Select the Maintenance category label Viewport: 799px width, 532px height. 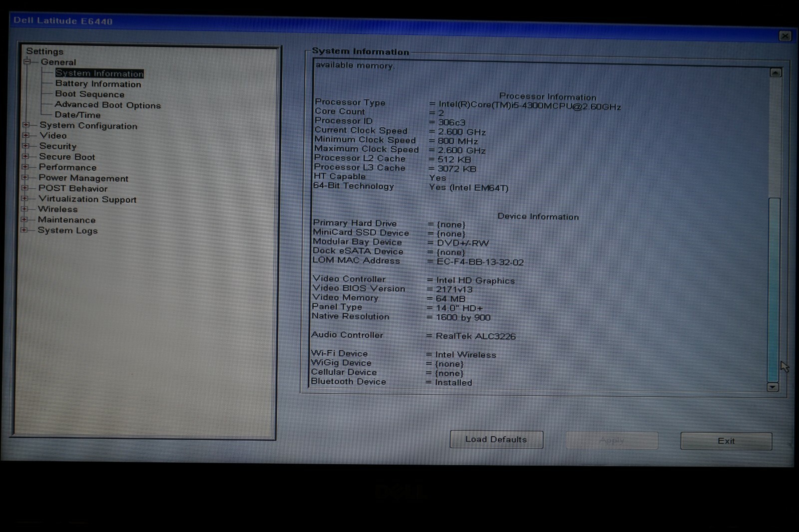66,220
